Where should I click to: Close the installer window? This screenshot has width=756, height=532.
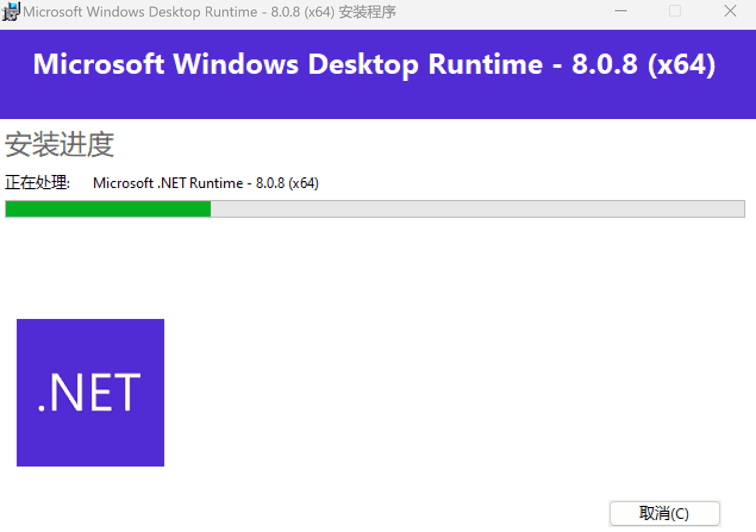coord(730,11)
